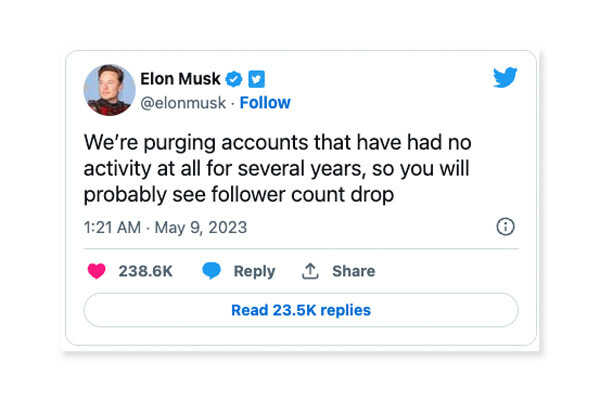The width and height of the screenshot is (600, 400).
Task: Open Read 23.5K replies button
Action: [300, 310]
